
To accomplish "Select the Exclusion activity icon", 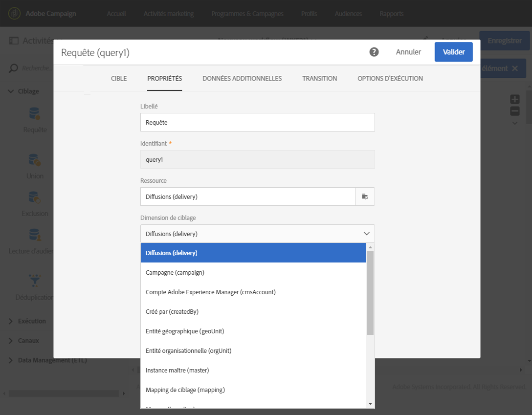I will click(x=35, y=197).
